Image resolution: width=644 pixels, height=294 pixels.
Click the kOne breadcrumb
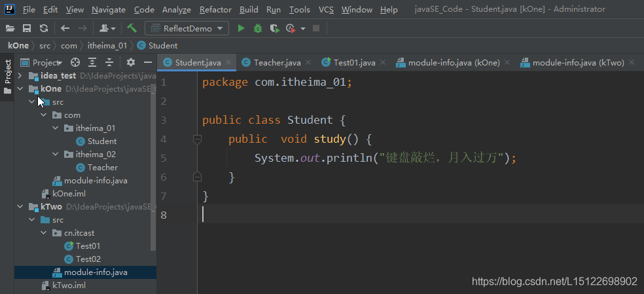(x=18, y=46)
